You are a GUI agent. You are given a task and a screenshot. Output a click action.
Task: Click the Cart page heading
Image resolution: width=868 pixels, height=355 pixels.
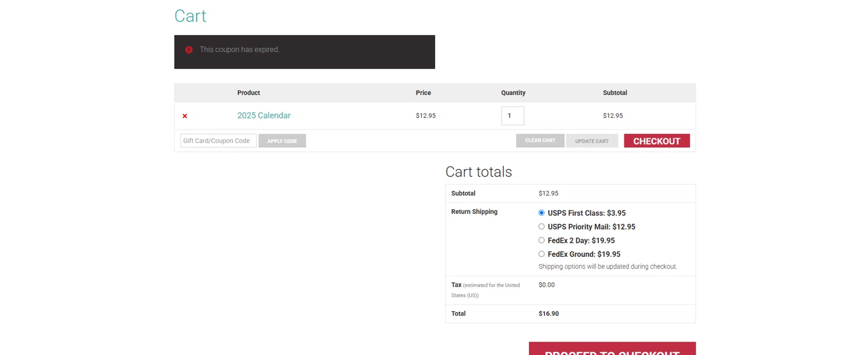coord(190,16)
